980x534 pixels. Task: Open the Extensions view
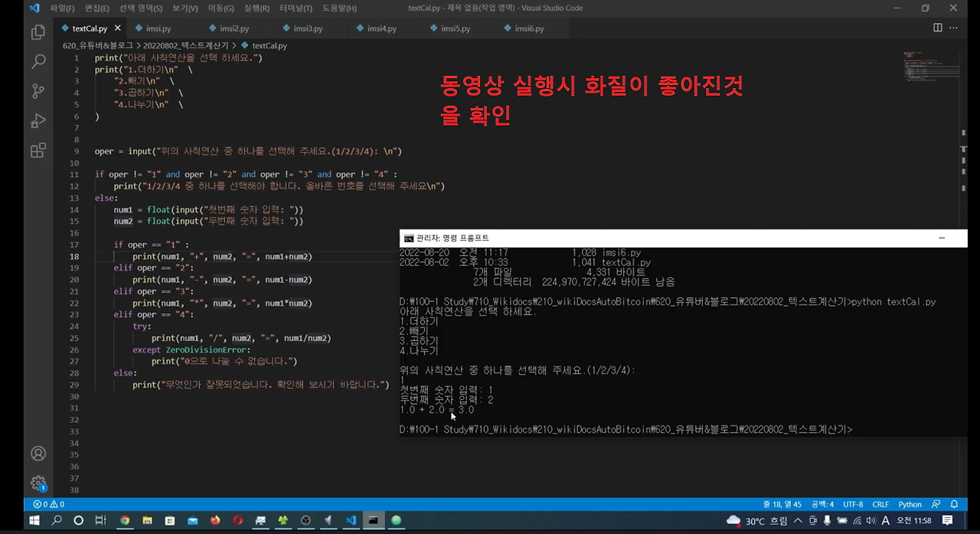coord(38,150)
